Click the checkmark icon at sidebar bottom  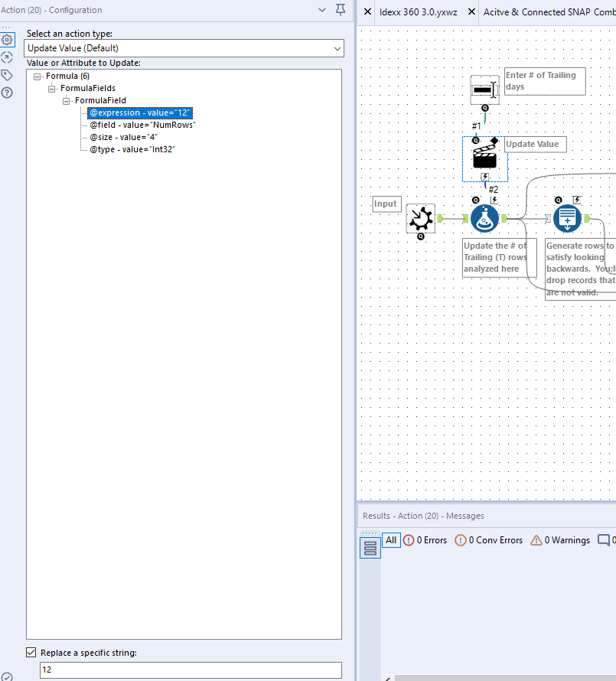7,676
